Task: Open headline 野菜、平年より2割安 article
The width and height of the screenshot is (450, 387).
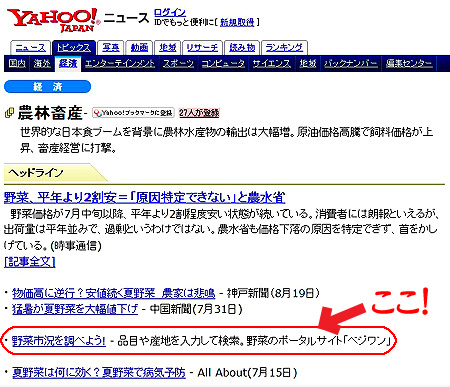Action: pos(144,198)
